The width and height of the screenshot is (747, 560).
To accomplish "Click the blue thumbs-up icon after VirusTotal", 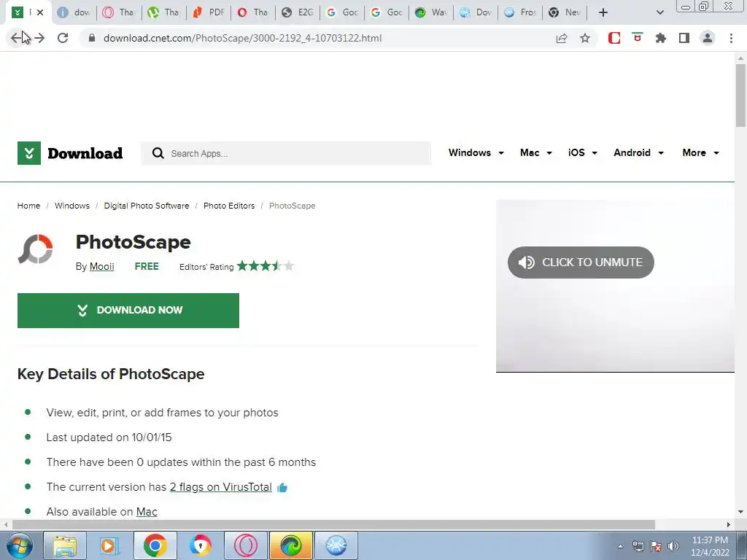I will click(282, 488).
